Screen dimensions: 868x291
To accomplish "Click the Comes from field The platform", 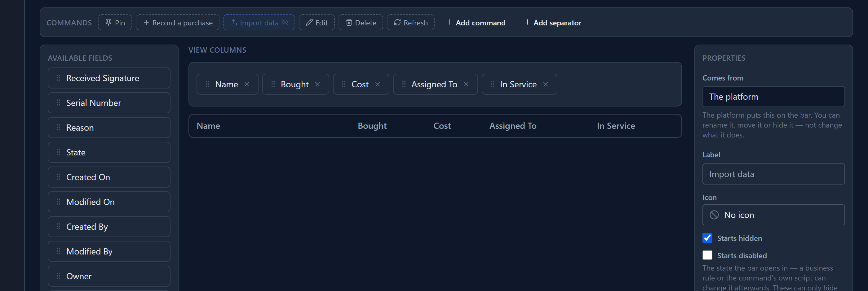I will 773,97.
